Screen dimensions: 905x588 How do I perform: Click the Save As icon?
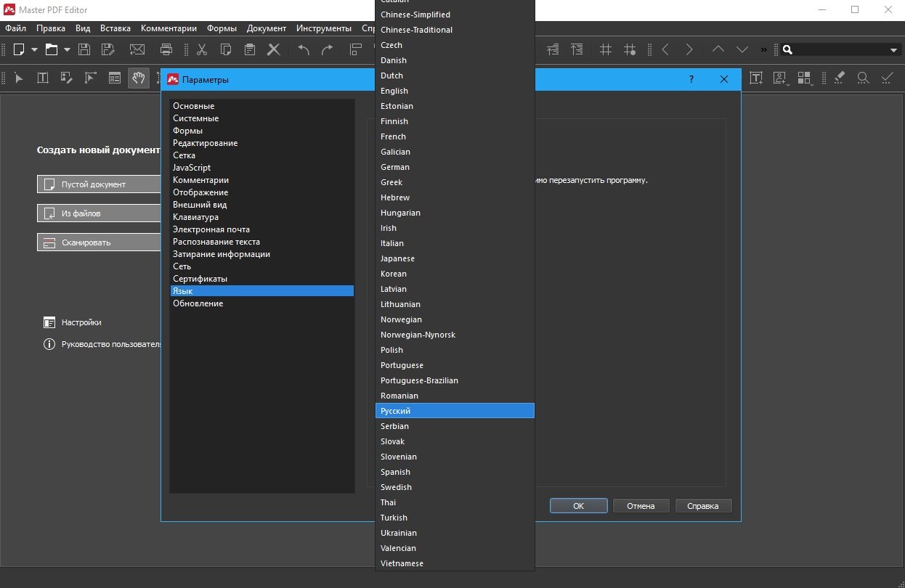pos(108,49)
